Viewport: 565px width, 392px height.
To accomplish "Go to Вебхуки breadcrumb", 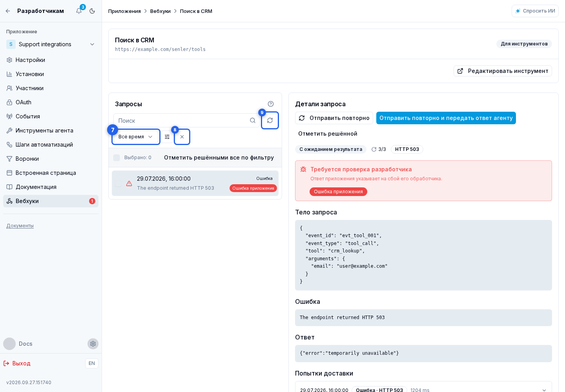I will (x=160, y=11).
